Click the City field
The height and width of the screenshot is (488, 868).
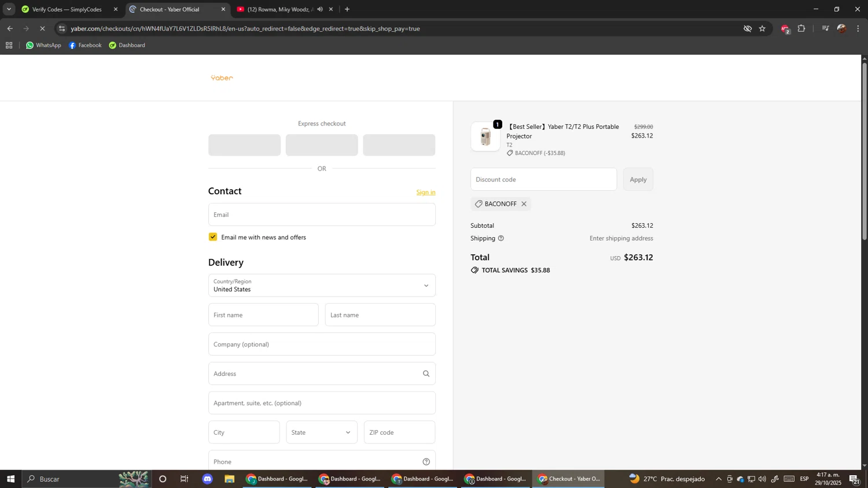(244, 432)
